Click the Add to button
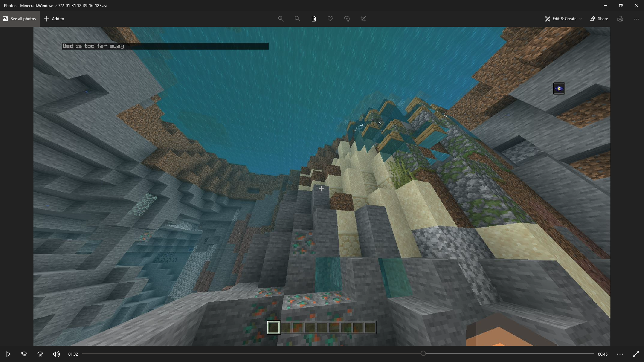The width and height of the screenshot is (644, 362). [54, 19]
